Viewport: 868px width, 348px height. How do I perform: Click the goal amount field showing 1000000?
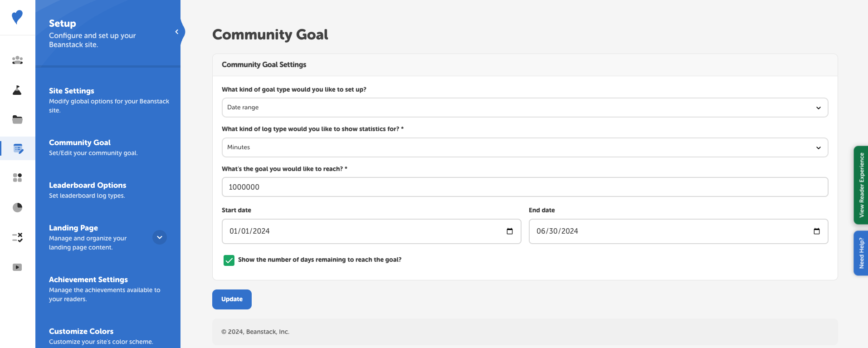(x=524, y=186)
